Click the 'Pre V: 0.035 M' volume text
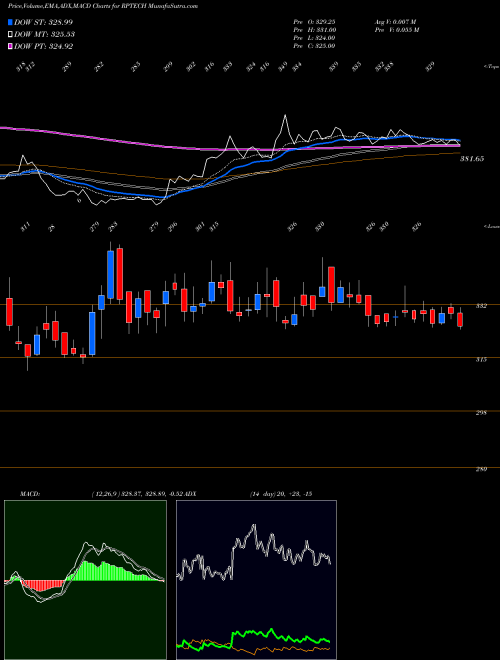500x660 pixels. point(396,30)
